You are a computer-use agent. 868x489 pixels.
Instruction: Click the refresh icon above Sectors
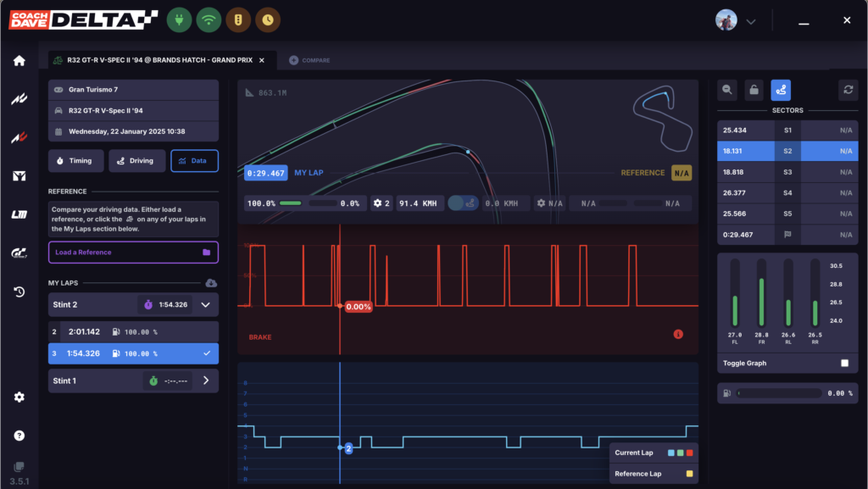tap(848, 90)
